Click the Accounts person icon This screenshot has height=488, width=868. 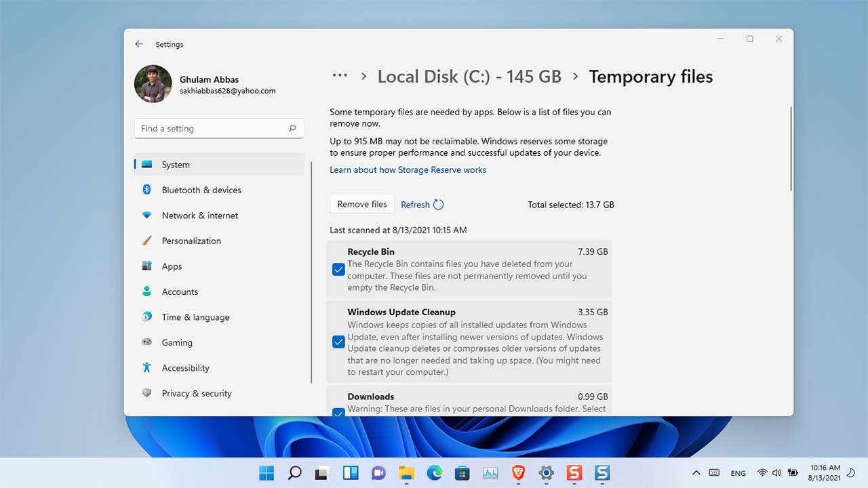click(146, 291)
